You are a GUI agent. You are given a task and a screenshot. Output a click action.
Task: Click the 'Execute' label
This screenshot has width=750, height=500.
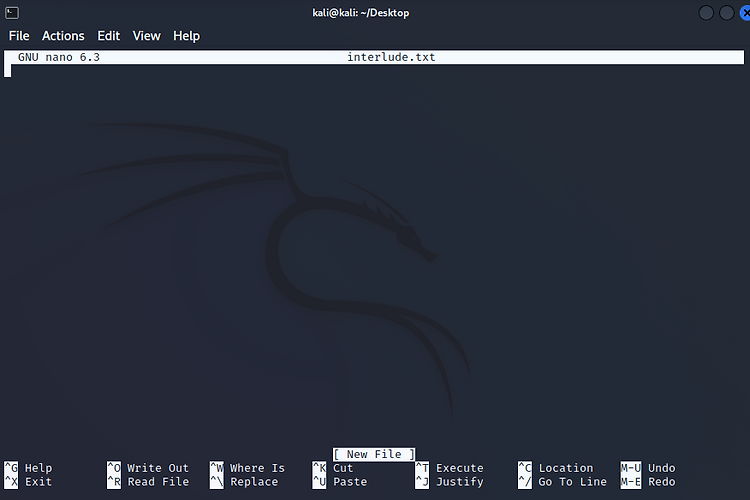pyautogui.click(x=460, y=468)
